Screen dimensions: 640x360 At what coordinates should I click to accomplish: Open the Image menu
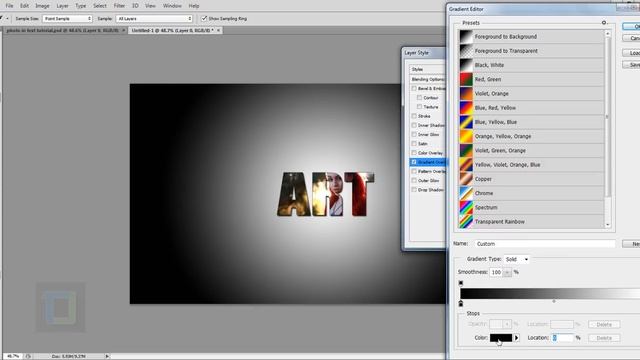click(x=42, y=6)
